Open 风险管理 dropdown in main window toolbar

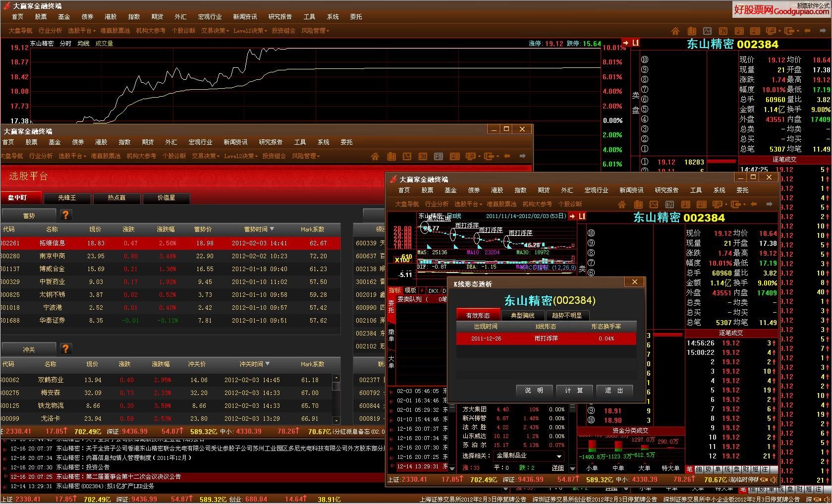point(315,31)
